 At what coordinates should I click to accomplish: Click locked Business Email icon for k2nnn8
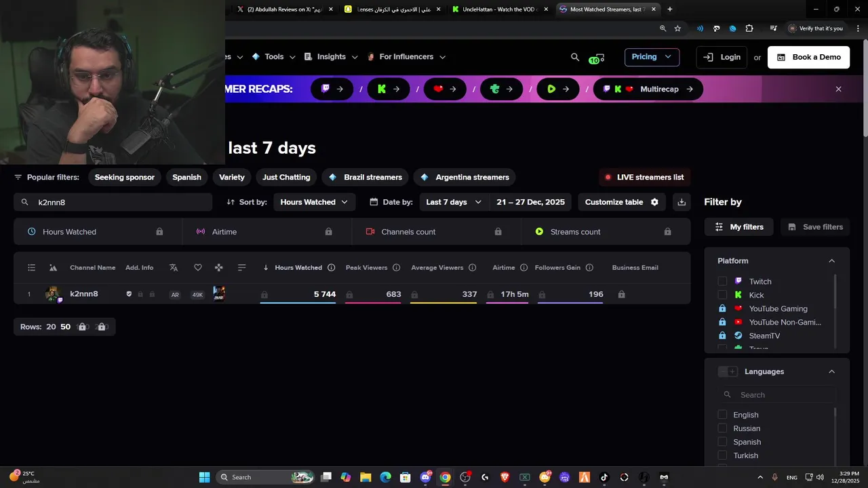pos(621,294)
